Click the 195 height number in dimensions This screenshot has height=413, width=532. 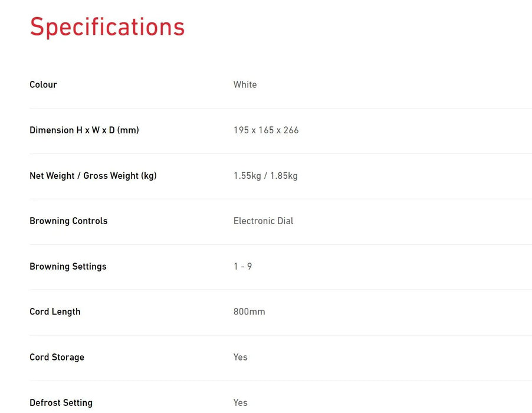point(241,130)
